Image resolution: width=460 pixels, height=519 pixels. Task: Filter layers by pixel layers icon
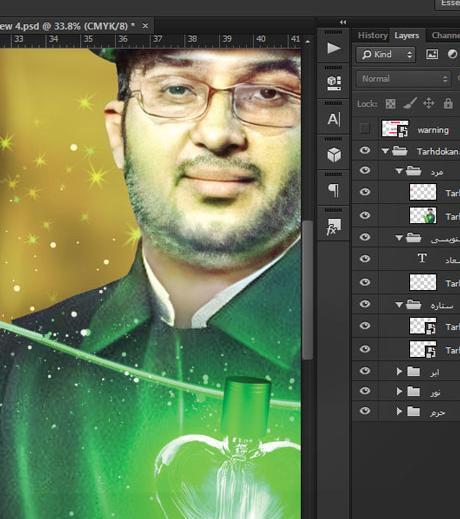(x=432, y=54)
